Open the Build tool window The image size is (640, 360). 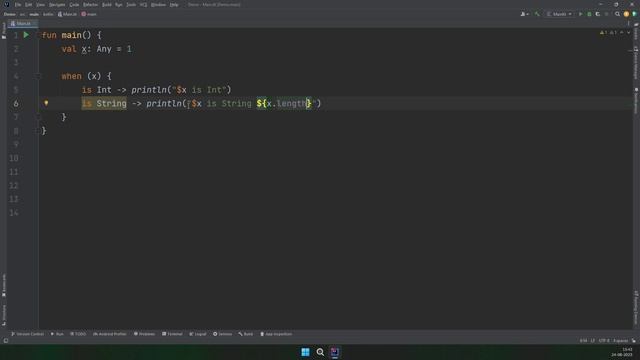(246, 334)
